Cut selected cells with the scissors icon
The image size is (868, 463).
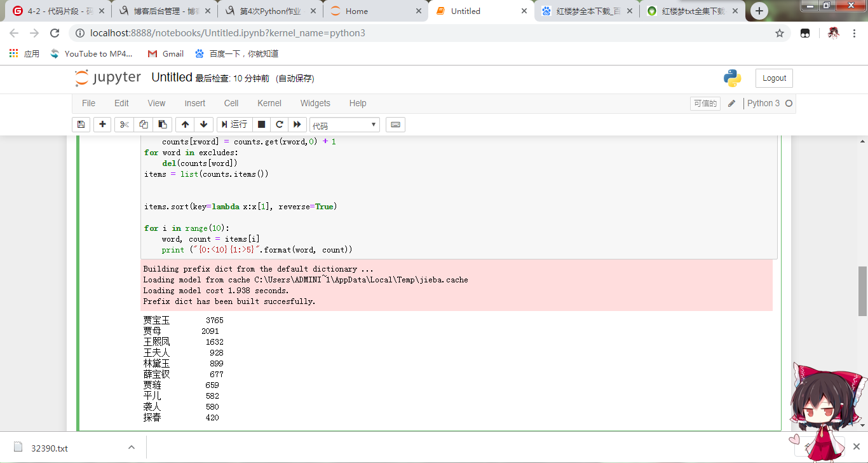point(125,125)
